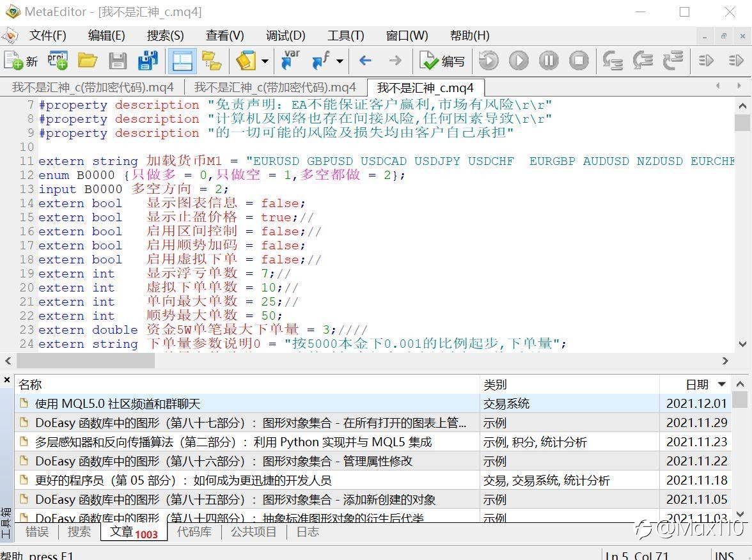Switch to the second 我不是汇神_c(带加密代码).mq4 tab
Screen dimensions: 752x560
[275, 87]
